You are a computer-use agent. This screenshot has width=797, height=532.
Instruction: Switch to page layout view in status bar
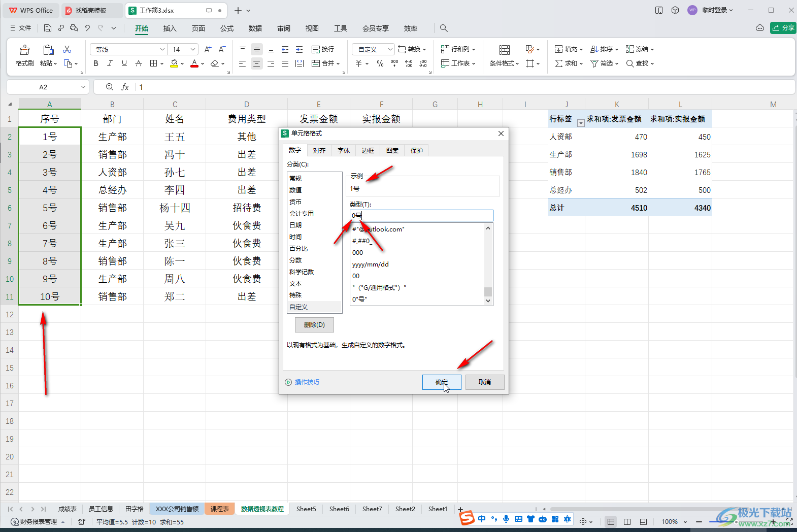click(x=627, y=522)
